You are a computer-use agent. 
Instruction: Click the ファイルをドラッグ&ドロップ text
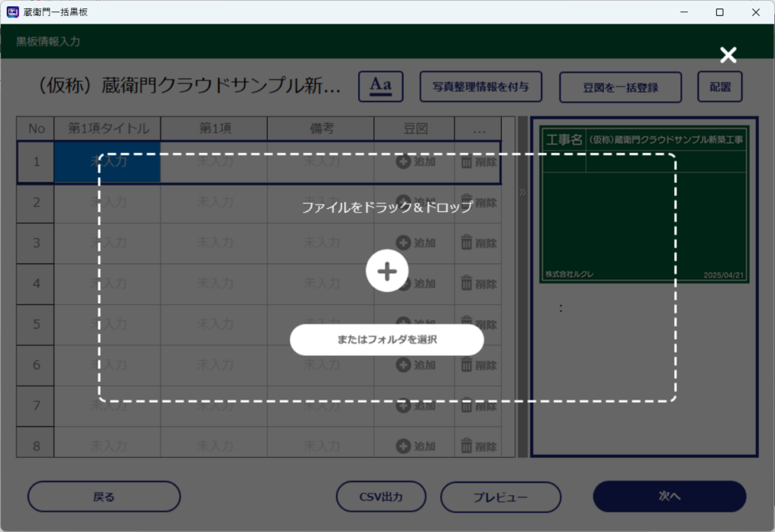coord(387,207)
